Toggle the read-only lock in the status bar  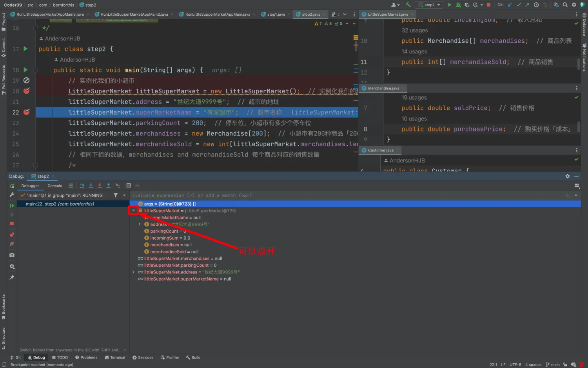click(565, 364)
